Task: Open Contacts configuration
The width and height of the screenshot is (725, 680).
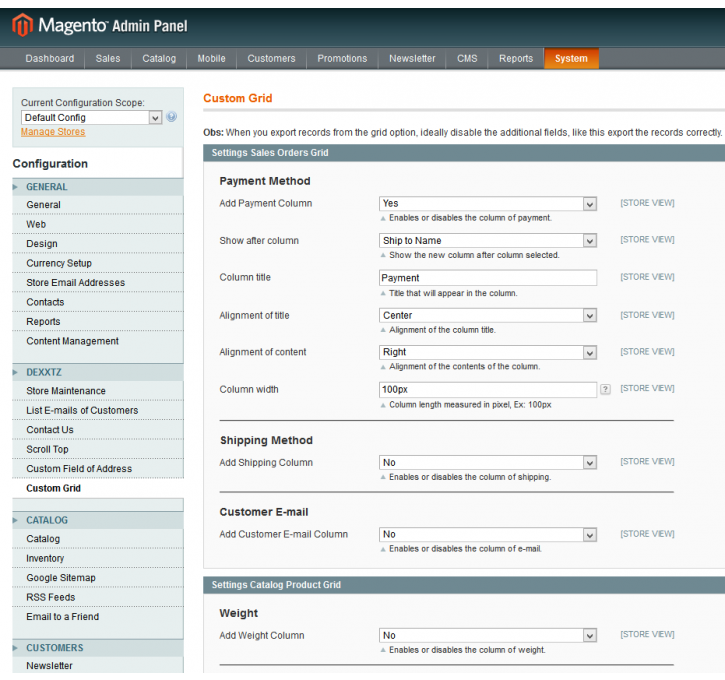Action: click(x=98, y=302)
